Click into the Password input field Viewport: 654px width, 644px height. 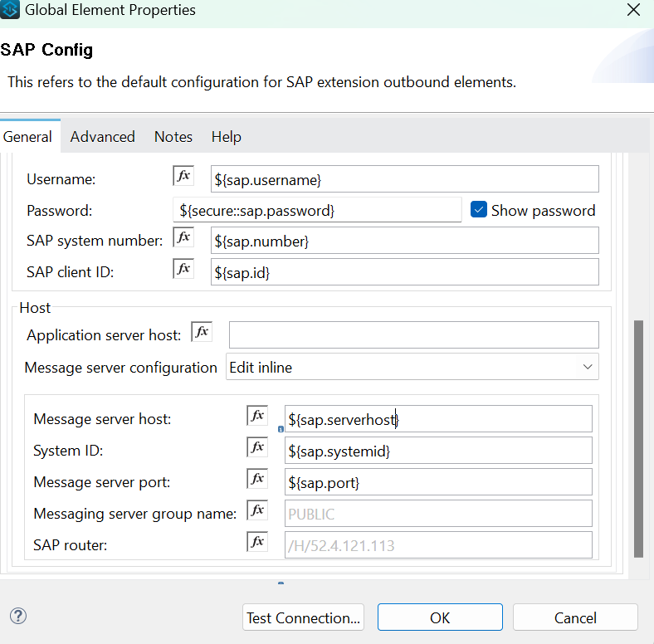point(317,211)
